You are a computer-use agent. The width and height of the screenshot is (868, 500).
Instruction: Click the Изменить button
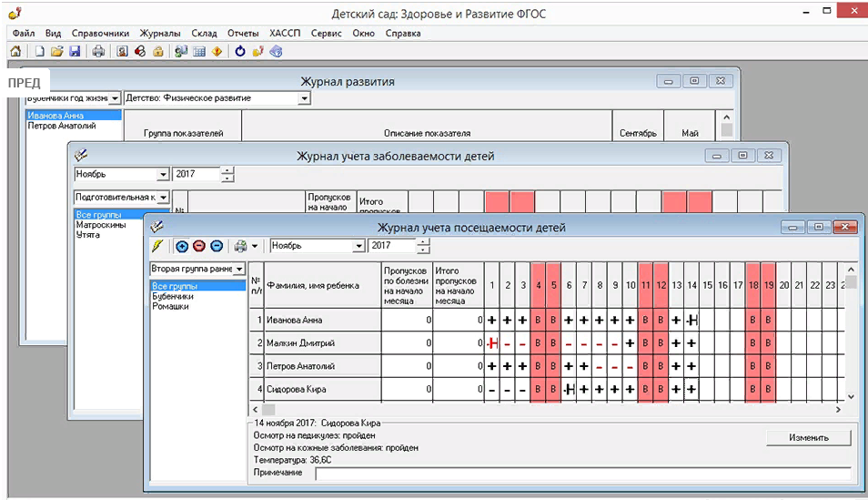808,437
